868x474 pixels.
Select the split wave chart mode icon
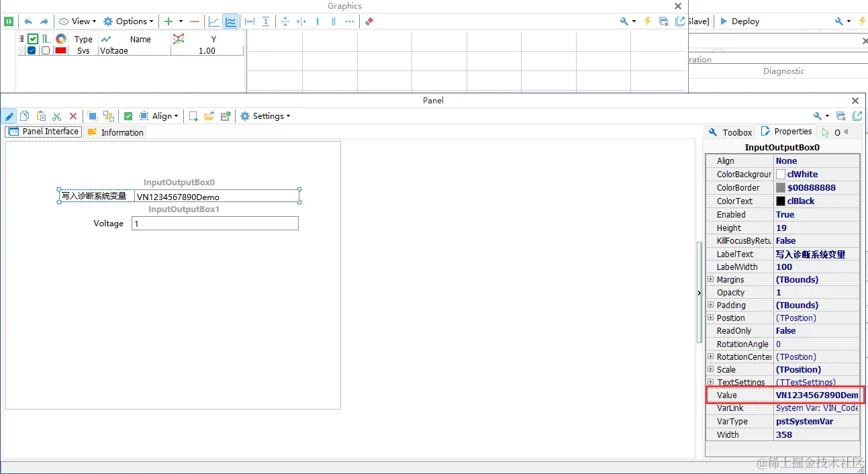coord(230,21)
